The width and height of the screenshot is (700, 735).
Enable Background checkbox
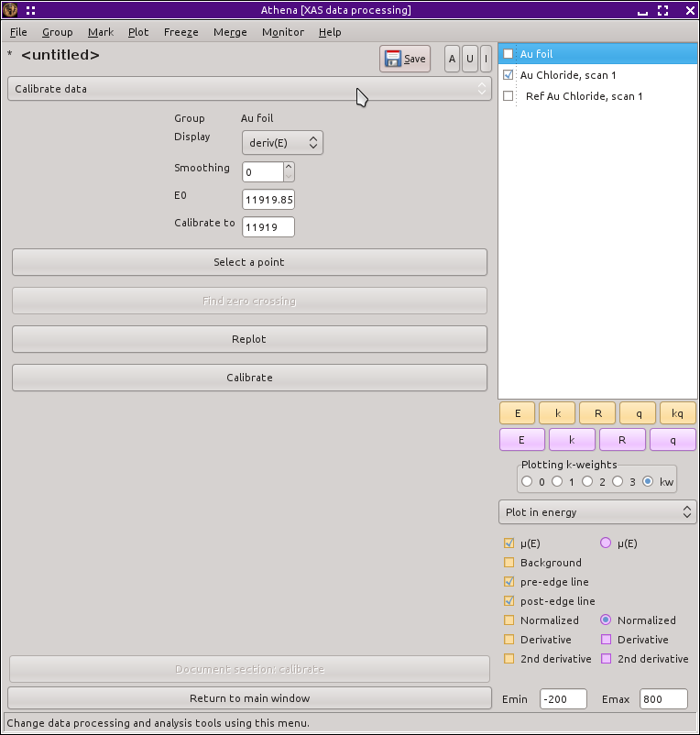click(509, 562)
